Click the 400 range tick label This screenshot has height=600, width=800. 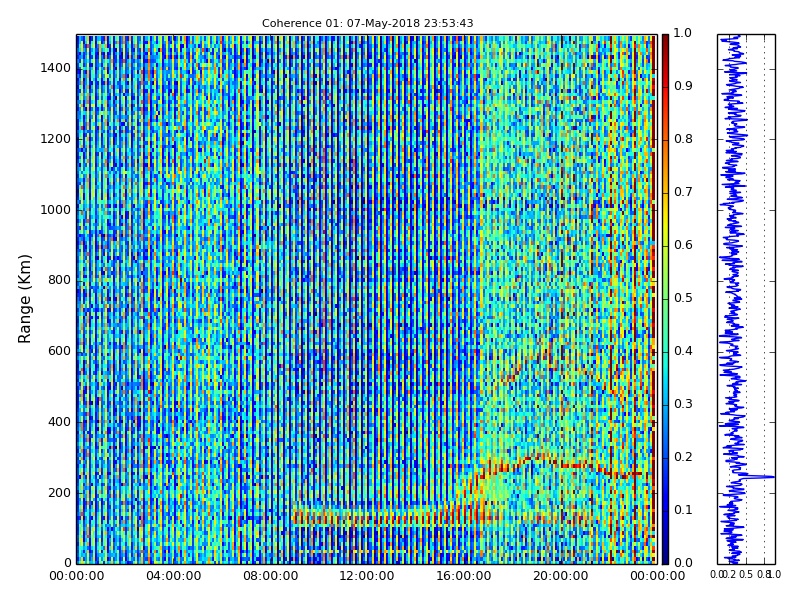coord(60,422)
